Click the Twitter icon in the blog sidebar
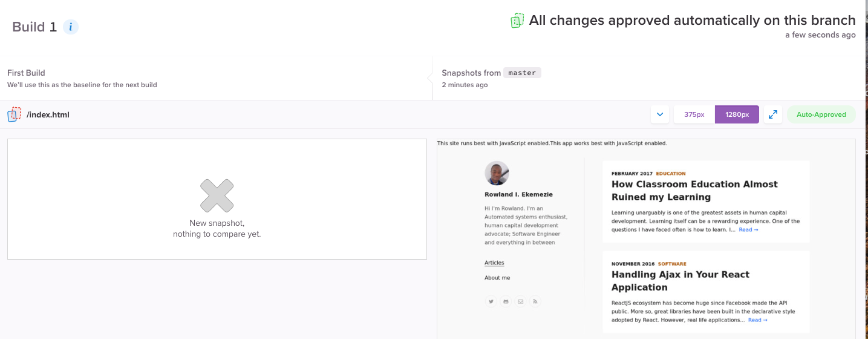 pyautogui.click(x=491, y=301)
